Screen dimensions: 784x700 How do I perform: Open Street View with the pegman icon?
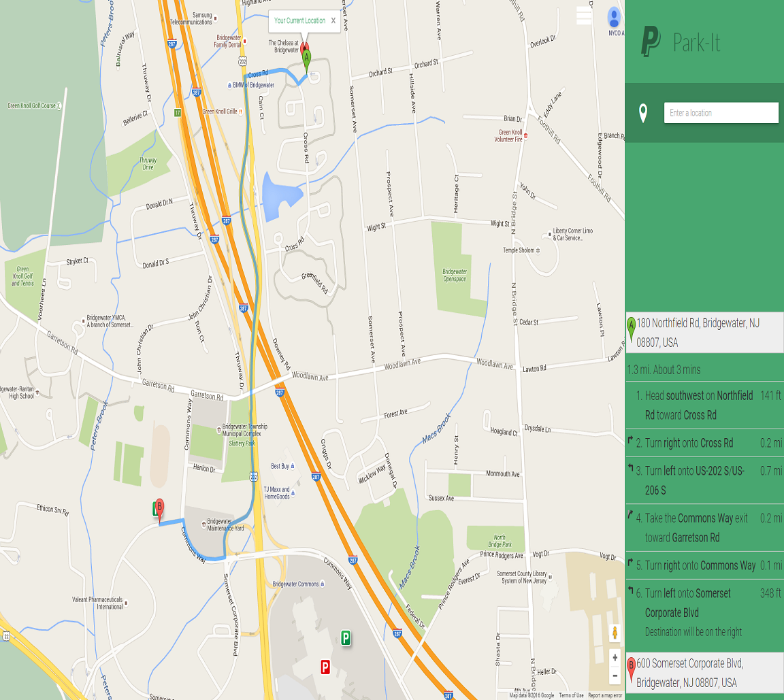tap(615, 633)
